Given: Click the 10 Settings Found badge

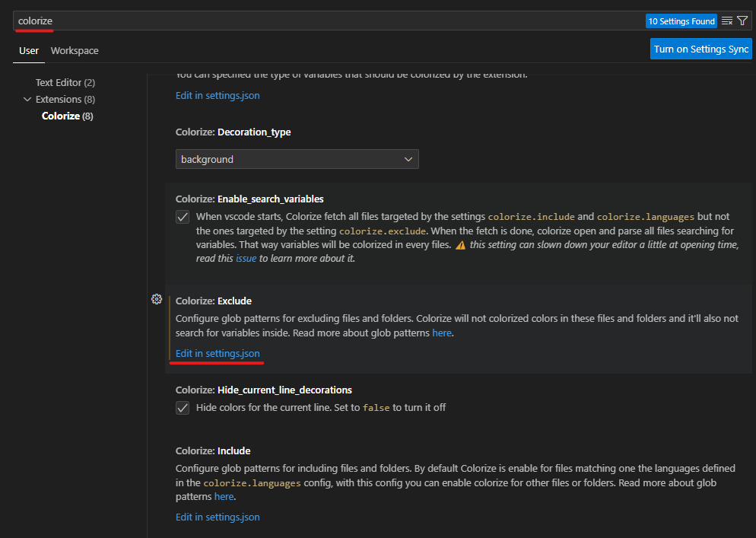Looking at the screenshot, I should point(681,21).
